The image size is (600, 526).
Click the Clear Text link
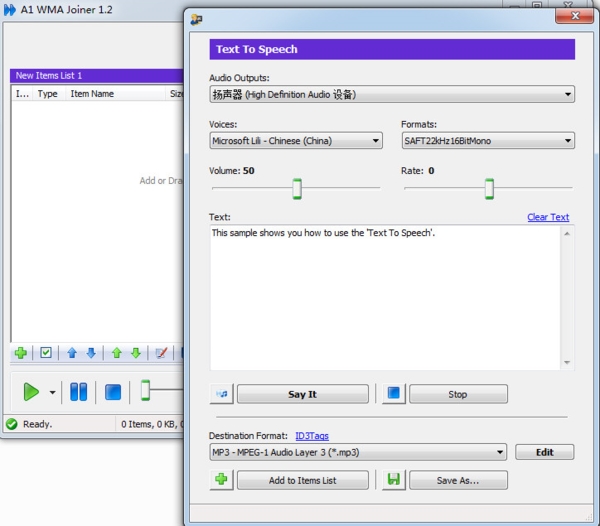coord(547,217)
